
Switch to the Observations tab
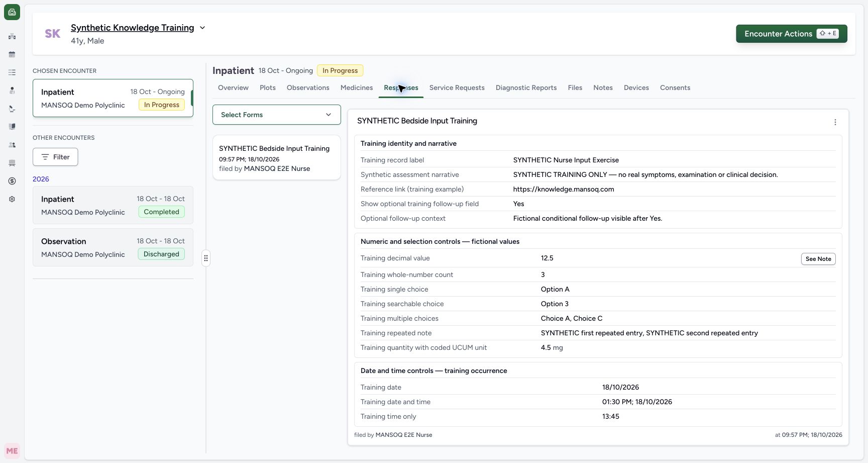[x=308, y=87]
